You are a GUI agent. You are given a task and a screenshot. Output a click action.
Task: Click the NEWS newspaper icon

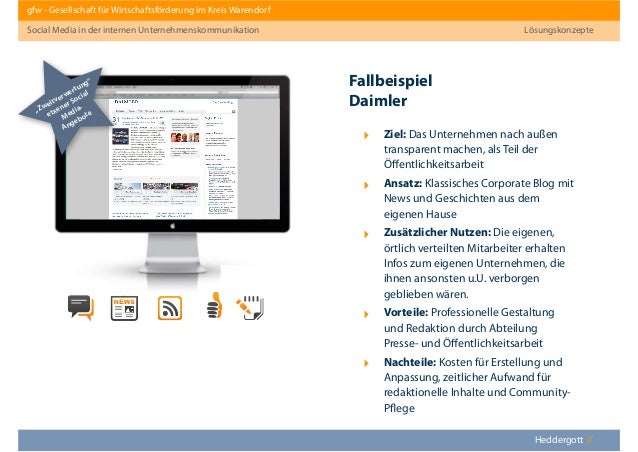125,308
